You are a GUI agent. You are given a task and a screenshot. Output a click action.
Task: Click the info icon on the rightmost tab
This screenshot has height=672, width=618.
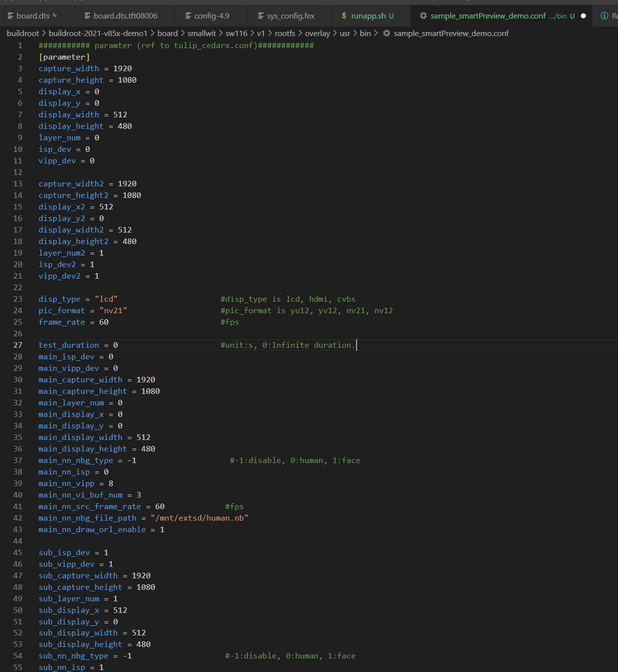coord(604,16)
